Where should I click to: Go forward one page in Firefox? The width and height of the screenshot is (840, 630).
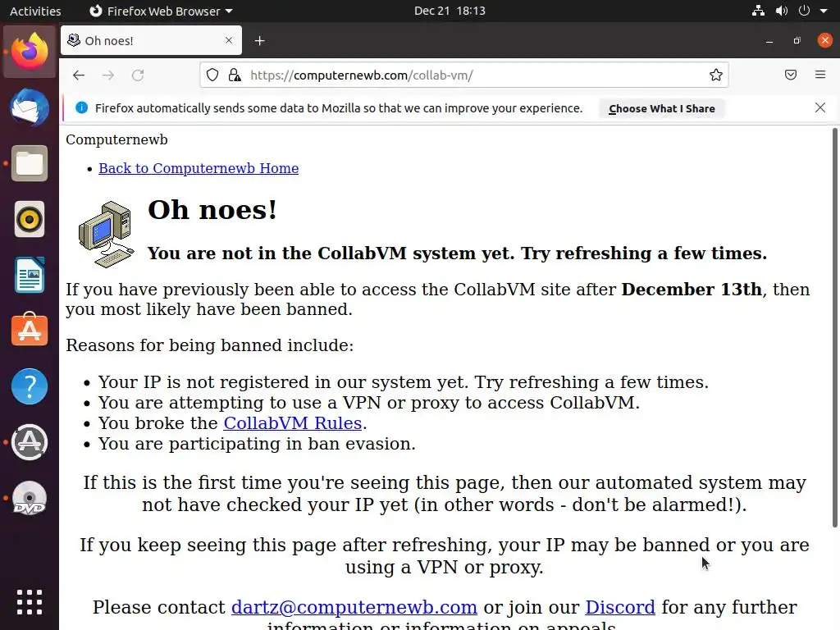[108, 75]
